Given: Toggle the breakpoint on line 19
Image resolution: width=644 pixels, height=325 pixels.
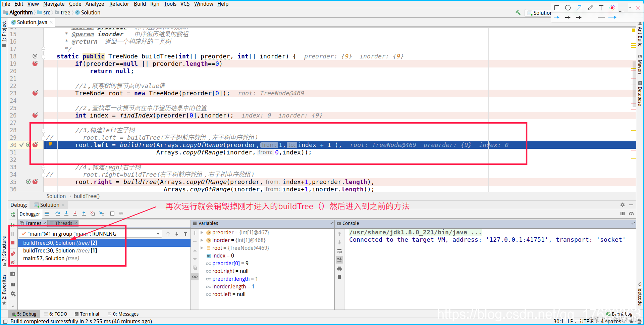Looking at the screenshot, I should [35, 63].
